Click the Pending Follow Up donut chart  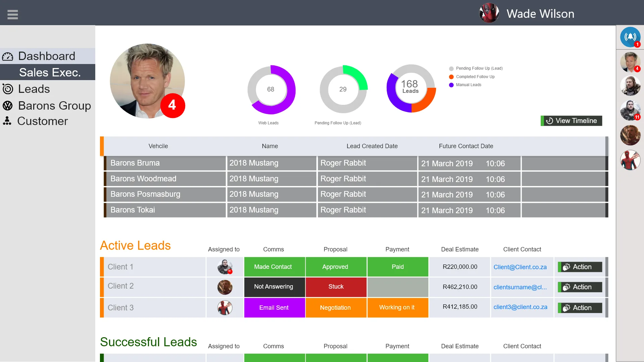343,89
